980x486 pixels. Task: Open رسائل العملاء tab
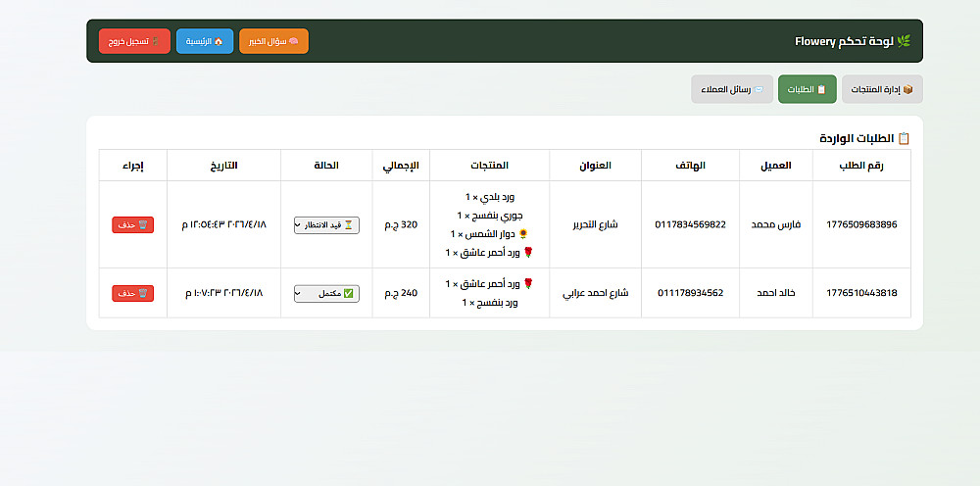[x=732, y=89]
